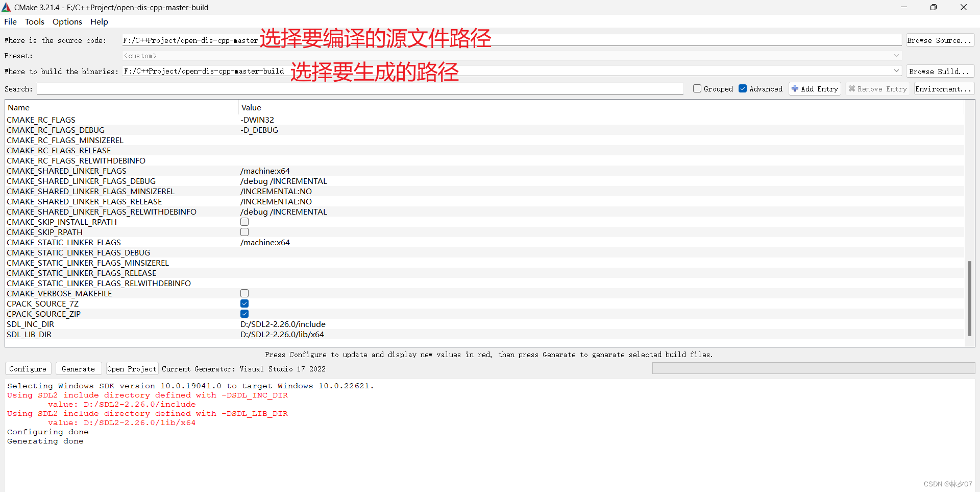Enable CMAKE_SKIP_INSTALL_RPATH

(244, 221)
